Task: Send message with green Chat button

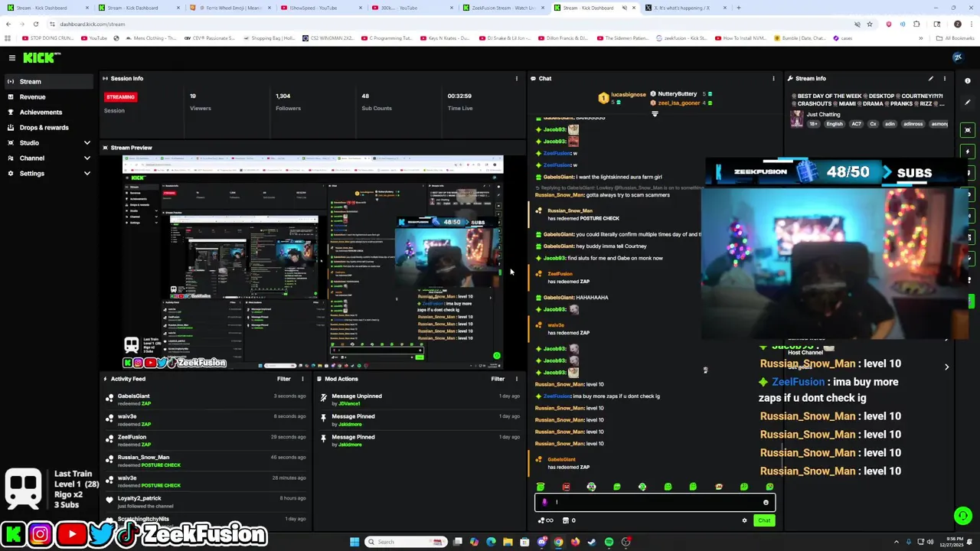Action: pos(764,520)
